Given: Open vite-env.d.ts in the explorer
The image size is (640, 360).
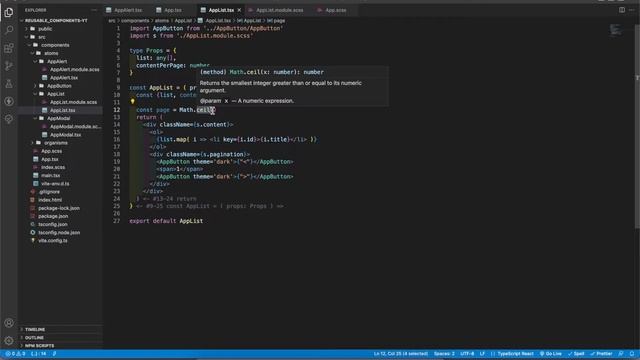Looking at the screenshot, I should click(x=55, y=184).
